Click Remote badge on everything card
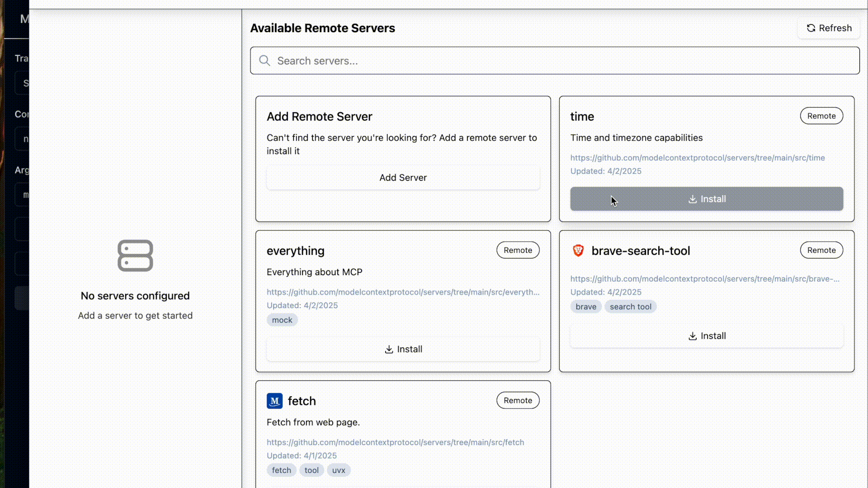 tap(518, 250)
